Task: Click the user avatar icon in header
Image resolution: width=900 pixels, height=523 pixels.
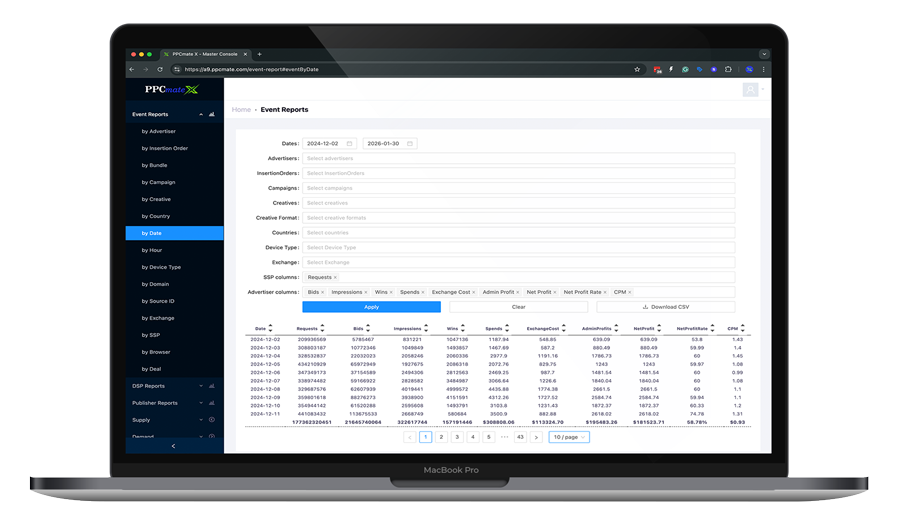Action: [x=750, y=90]
